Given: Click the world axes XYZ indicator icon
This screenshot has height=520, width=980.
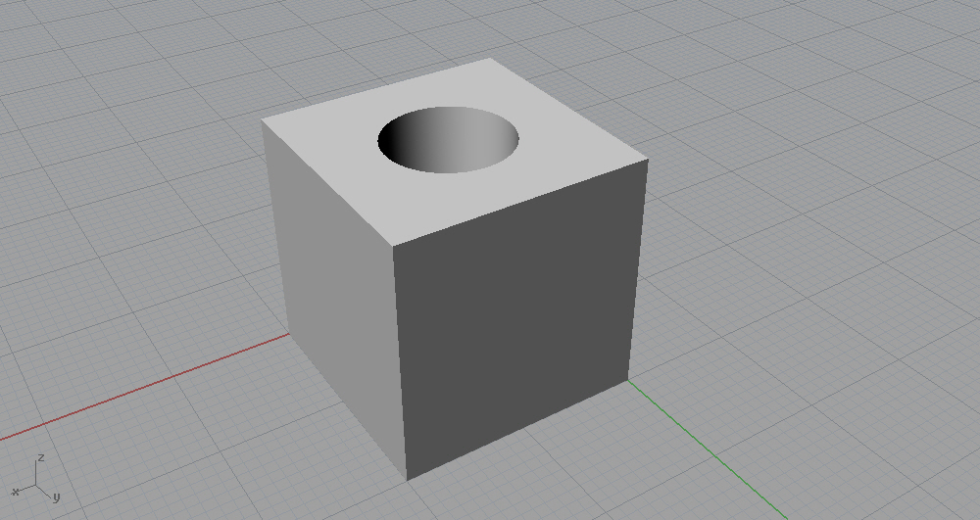Looking at the screenshot, I should [x=36, y=481].
